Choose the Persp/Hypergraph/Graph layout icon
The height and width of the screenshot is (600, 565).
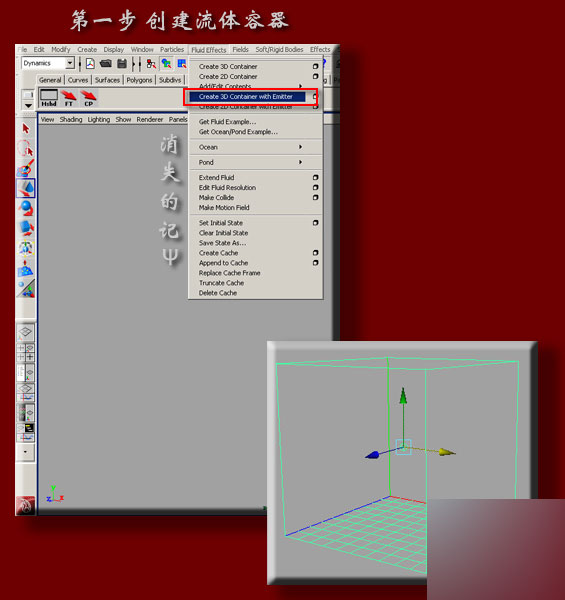(x=26, y=432)
